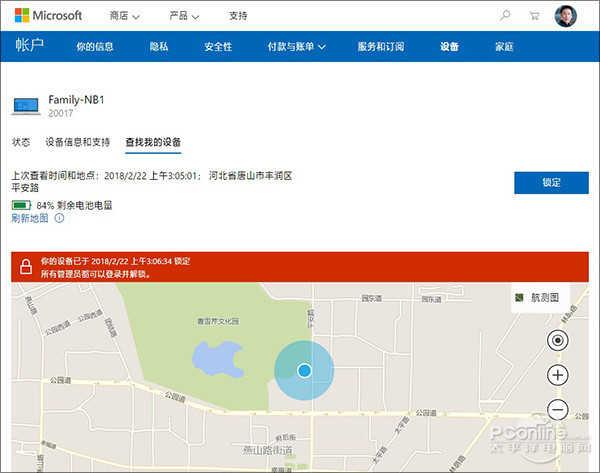Go to the 帐户 home link
This screenshot has width=600, height=473.
click(x=29, y=45)
